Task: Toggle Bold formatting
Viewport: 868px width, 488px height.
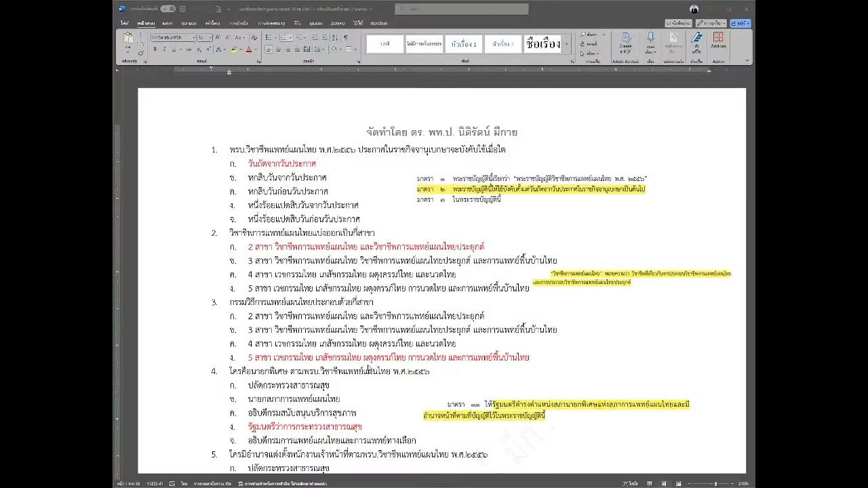Action: pyautogui.click(x=155, y=49)
